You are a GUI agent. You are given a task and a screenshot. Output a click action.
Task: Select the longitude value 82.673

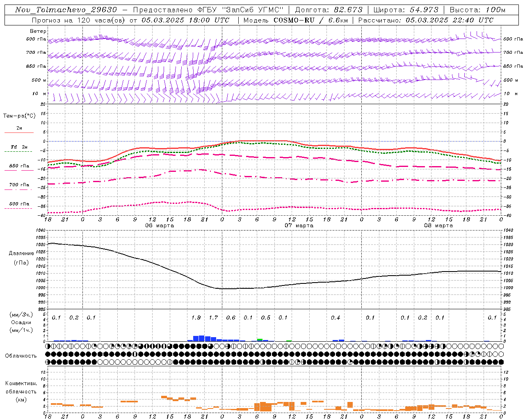[x=348, y=10]
